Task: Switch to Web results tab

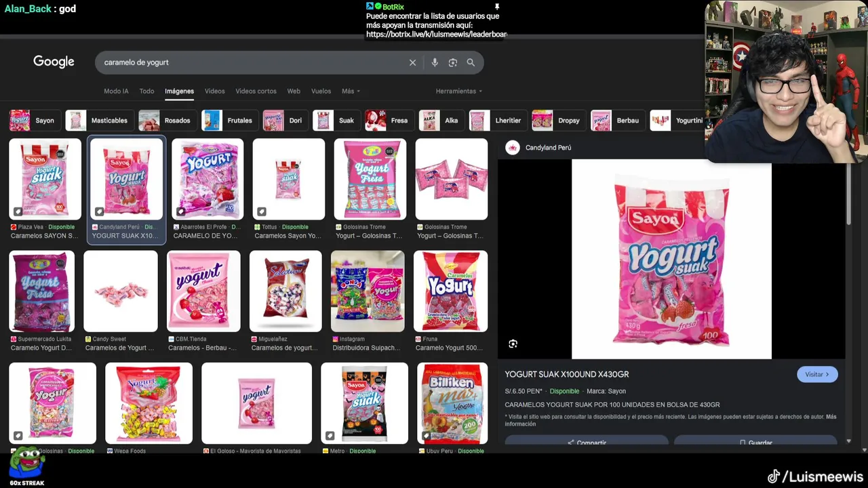Action: pyautogui.click(x=294, y=91)
